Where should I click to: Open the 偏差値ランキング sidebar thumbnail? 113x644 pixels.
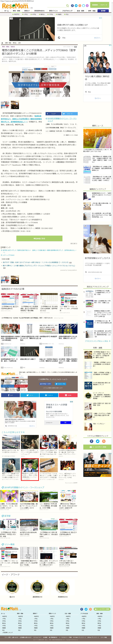pos(88,385)
